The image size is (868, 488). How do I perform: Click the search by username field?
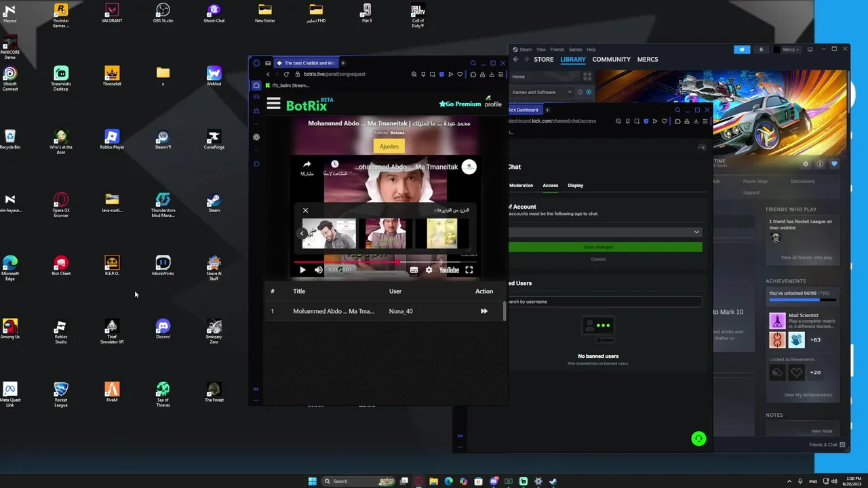(x=605, y=302)
